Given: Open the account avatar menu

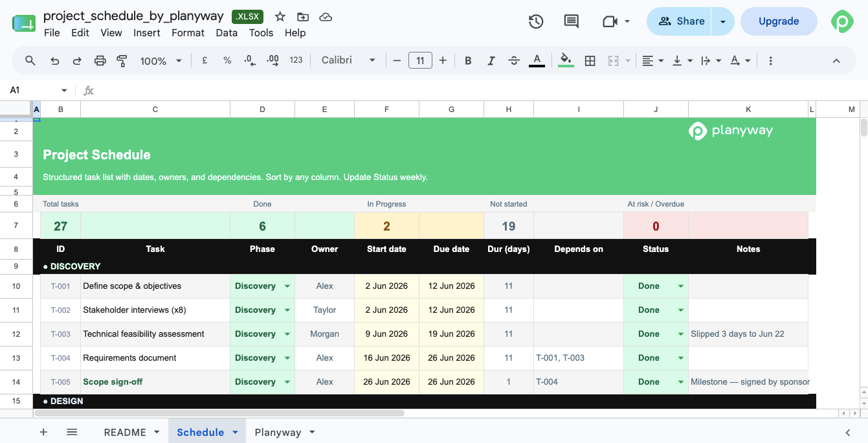Looking at the screenshot, I should coord(842,21).
